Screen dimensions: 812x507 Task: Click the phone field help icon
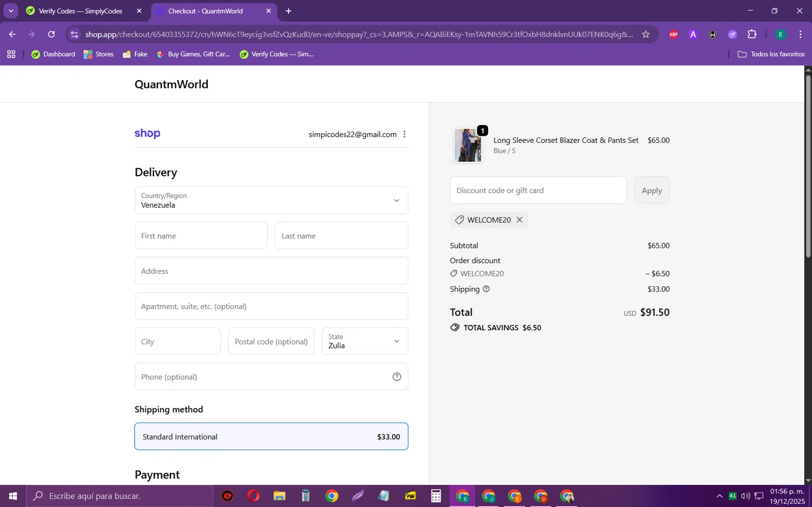click(x=397, y=377)
